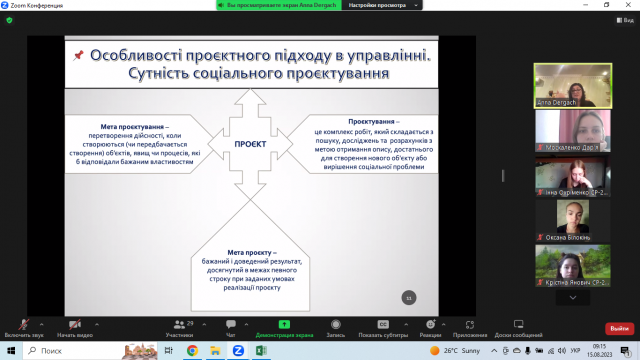Expand chat options caret
Image resolution: width=640 pixels, height=360 pixels.
246,324
